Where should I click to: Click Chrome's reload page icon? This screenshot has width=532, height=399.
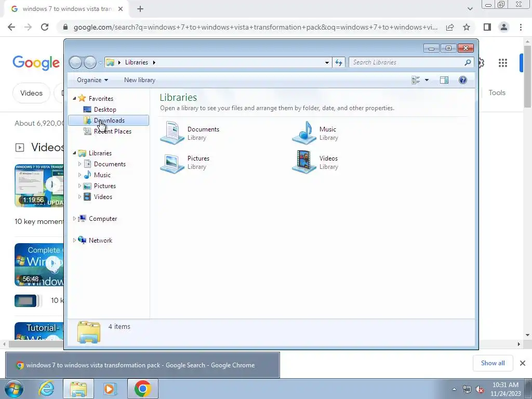[45, 27]
